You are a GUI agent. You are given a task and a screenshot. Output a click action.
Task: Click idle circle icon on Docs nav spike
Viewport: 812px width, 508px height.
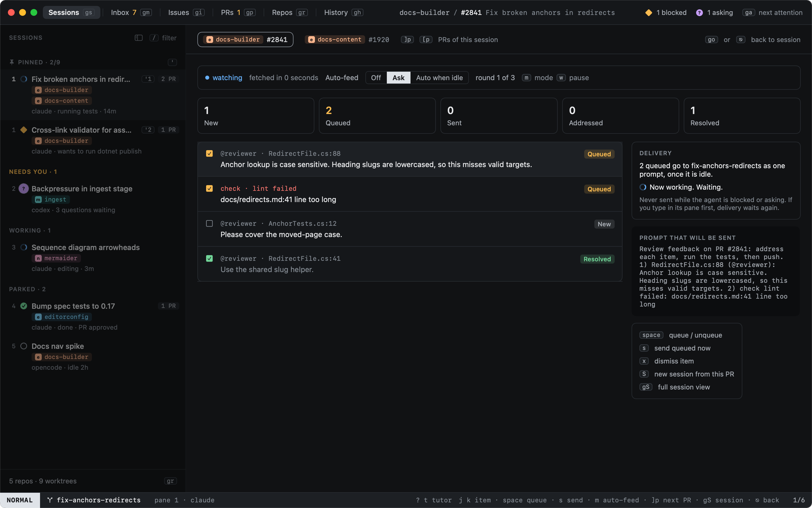pos(24,346)
